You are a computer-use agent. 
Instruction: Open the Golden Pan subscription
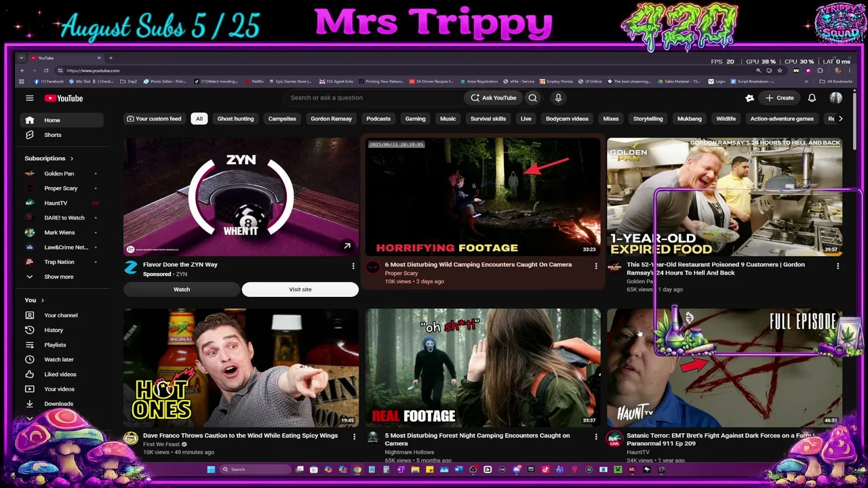click(x=61, y=174)
